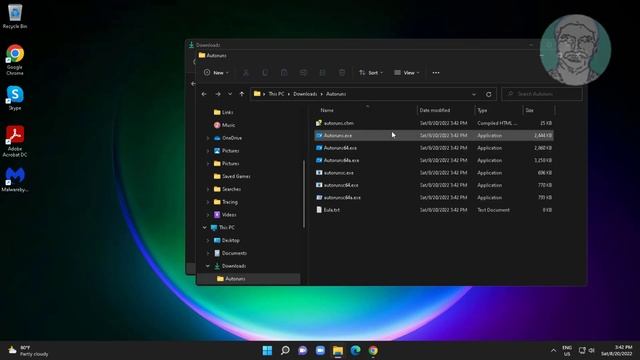Viewport: 640px width, 360px height.
Task: Open Saved Games in the navigation pane
Action: click(232, 176)
